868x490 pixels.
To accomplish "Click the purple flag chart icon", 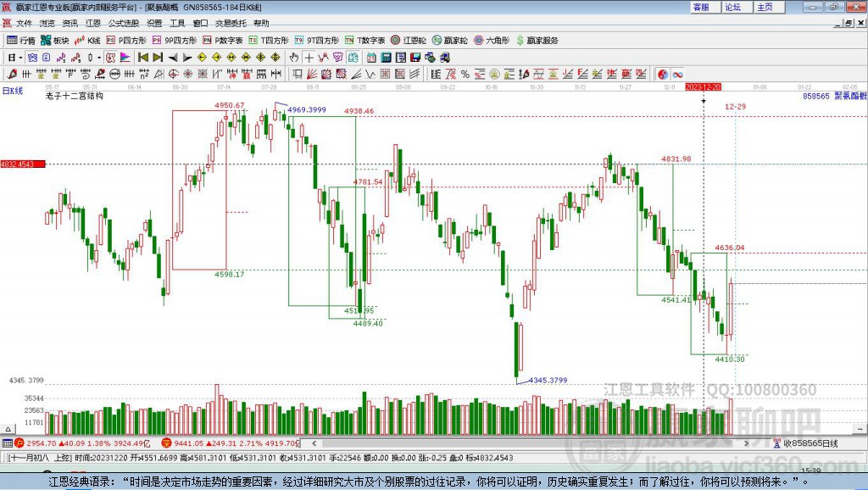I will (125, 58).
